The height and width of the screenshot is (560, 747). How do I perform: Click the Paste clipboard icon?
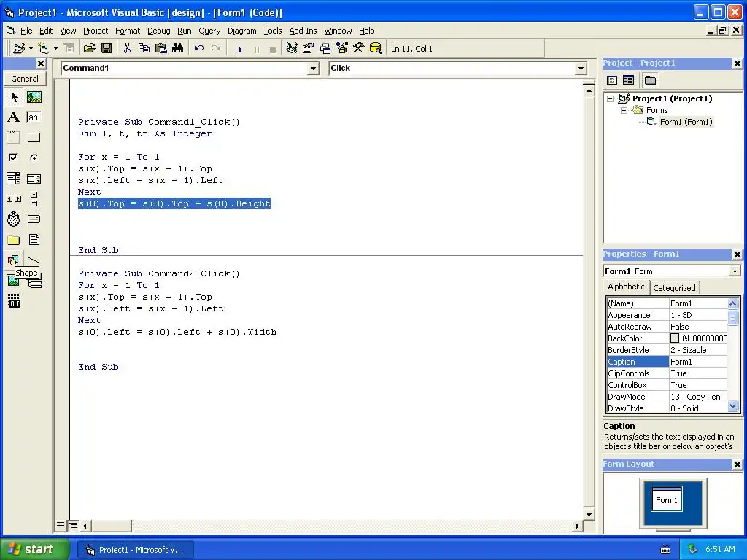point(161,48)
